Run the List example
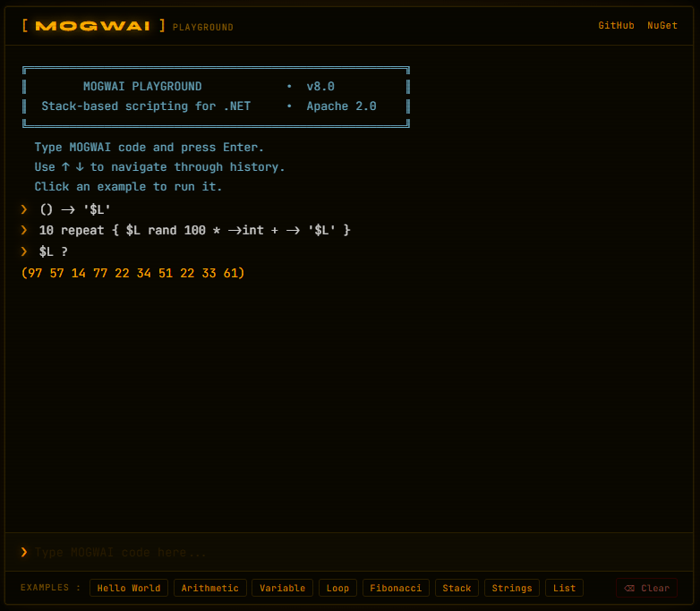The image size is (700, 611). 564,588
